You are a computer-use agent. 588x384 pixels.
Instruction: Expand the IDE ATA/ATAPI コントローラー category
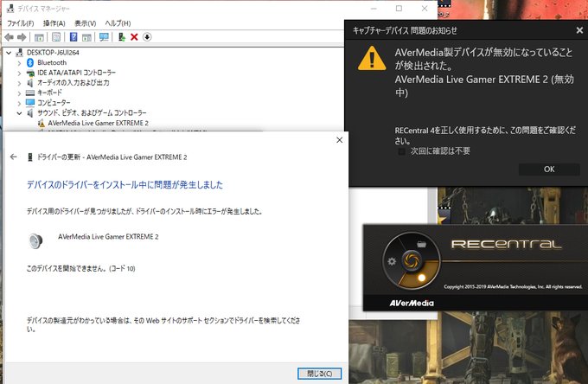point(19,74)
